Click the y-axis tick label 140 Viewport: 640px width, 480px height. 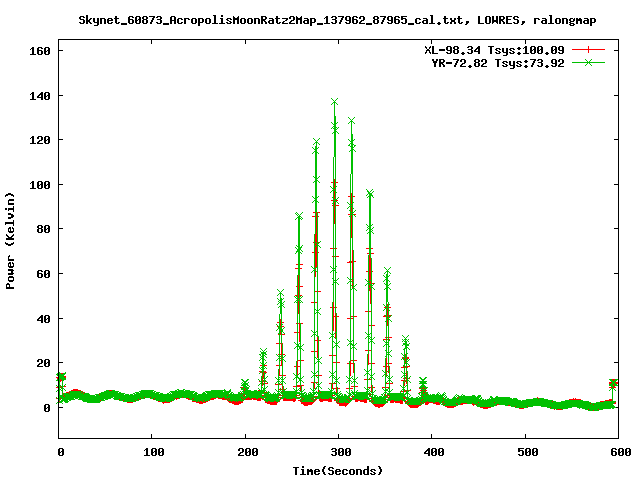pos(40,96)
